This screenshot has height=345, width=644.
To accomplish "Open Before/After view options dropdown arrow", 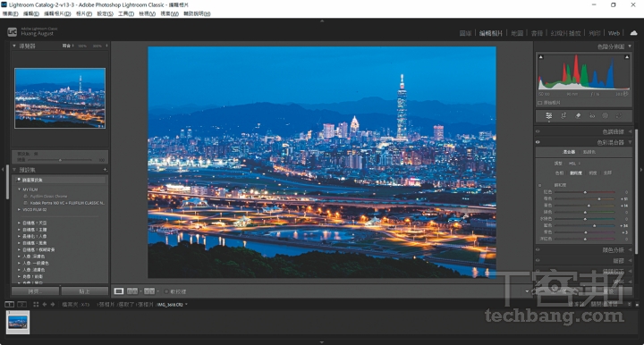I will [157, 291].
